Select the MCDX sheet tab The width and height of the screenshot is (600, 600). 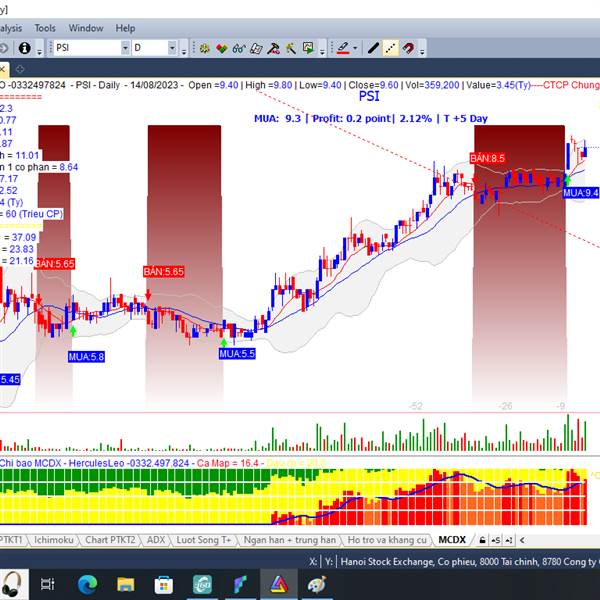tap(452, 540)
